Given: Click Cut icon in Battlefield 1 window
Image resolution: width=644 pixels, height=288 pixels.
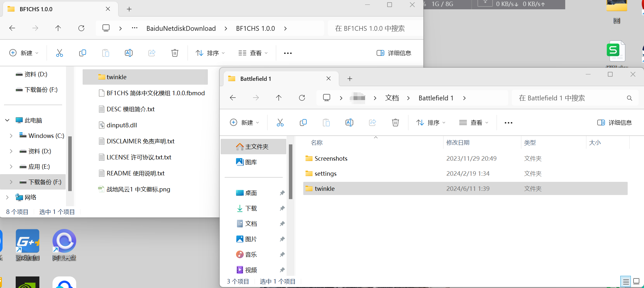Looking at the screenshot, I should coord(280,123).
